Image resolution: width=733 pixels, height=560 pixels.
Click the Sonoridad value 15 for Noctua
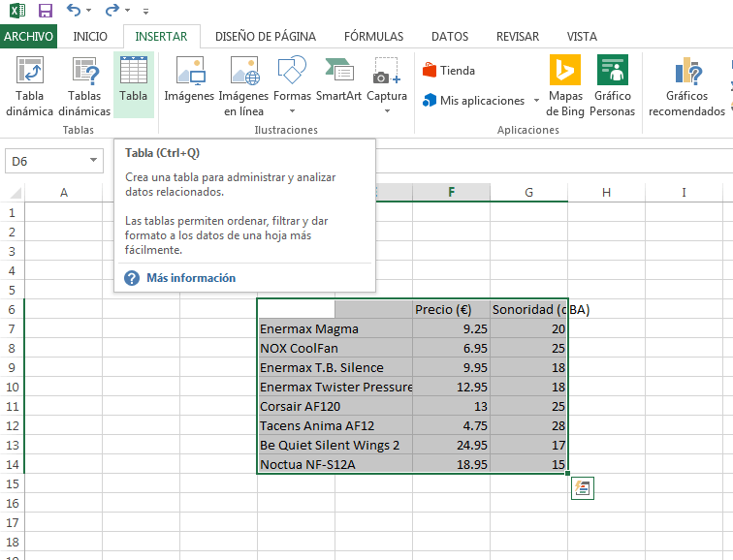pos(528,465)
